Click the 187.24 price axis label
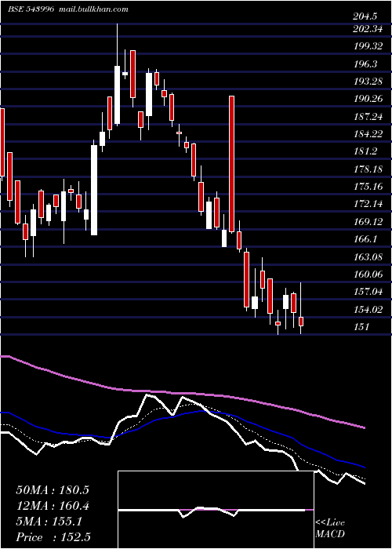The image size is (392, 549). point(367,117)
